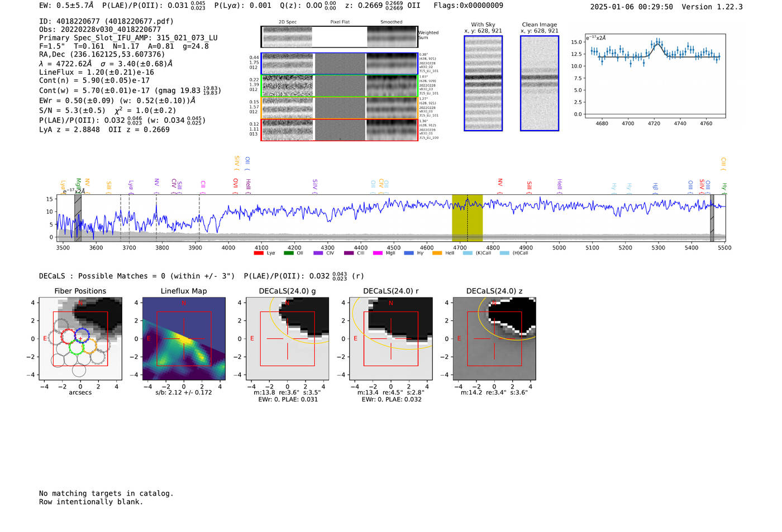Screen dimensions: 782x532
Task: Click the ID: 4018220677 (4018220677.pdf) text
Action: click(106, 21)
